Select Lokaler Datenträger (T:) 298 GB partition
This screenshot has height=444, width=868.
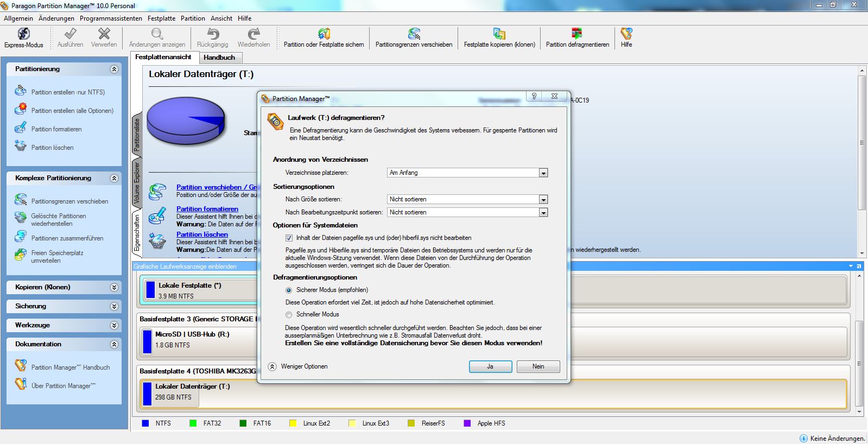pyautogui.click(x=493, y=394)
